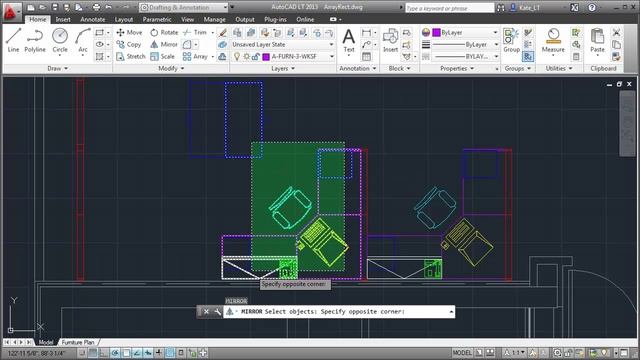Select the Line drawing tool
The height and width of the screenshot is (360, 640).
point(13,40)
